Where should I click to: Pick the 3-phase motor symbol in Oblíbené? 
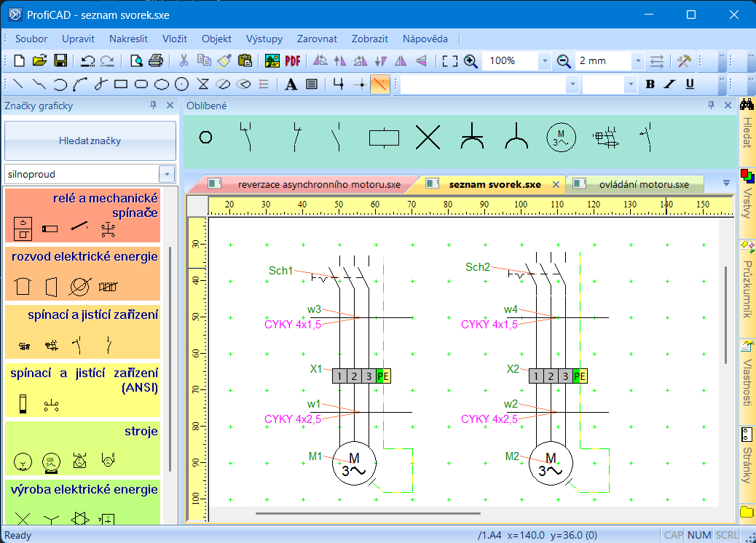[x=561, y=138]
